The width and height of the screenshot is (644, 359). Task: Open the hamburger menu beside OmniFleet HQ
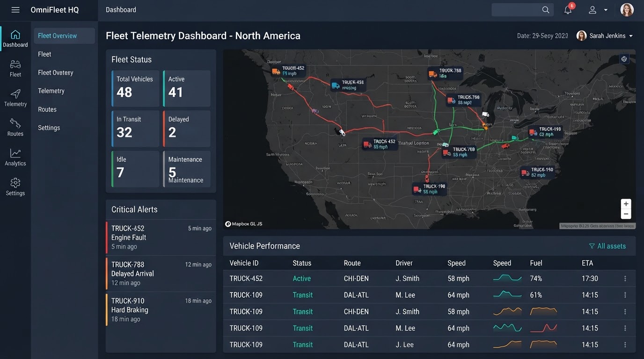[x=15, y=10]
